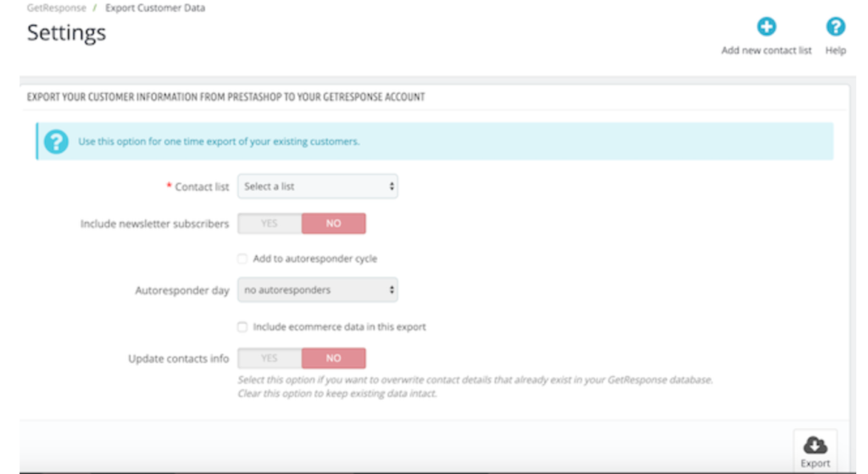Screen dimensions: 868x474
Task: Click the Export button label
Action: pyautogui.click(x=815, y=464)
